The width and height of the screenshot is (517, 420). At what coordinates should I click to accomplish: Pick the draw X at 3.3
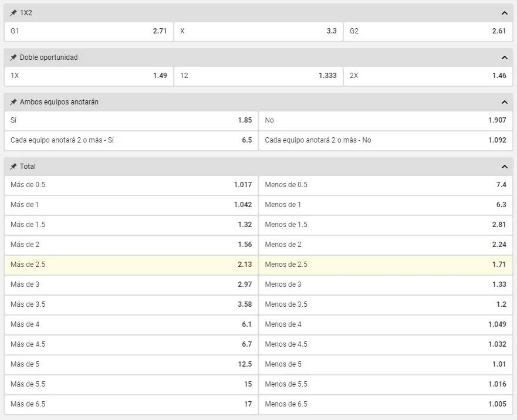click(258, 31)
